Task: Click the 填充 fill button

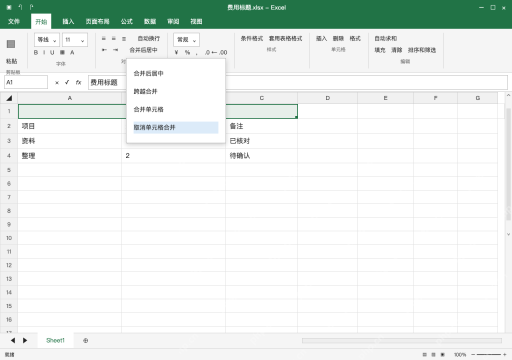Action: click(x=380, y=50)
